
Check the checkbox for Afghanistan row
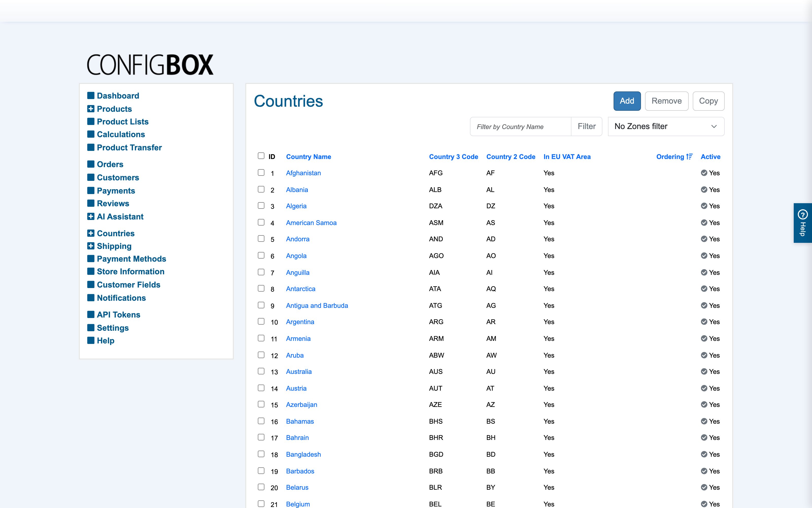click(261, 172)
